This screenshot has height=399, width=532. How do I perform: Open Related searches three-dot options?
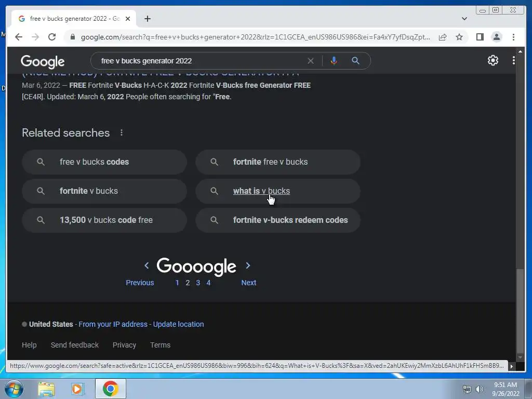click(122, 132)
